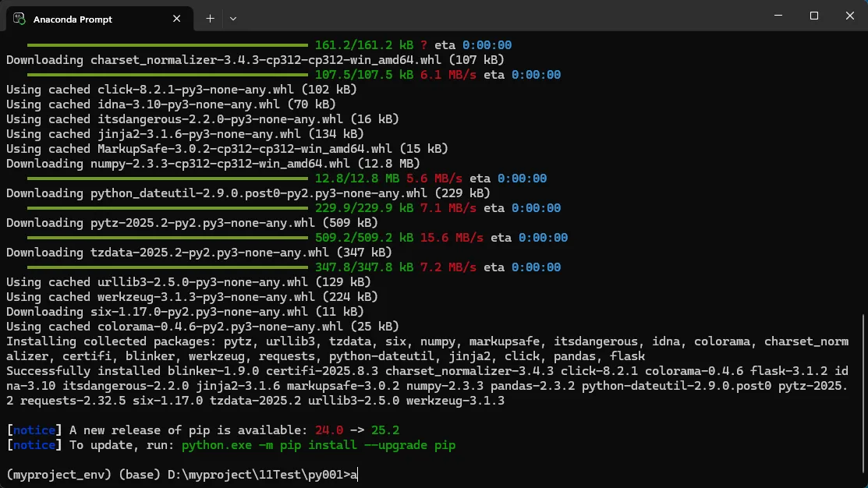
Task: Maximize the terminal window
Action: (x=813, y=16)
